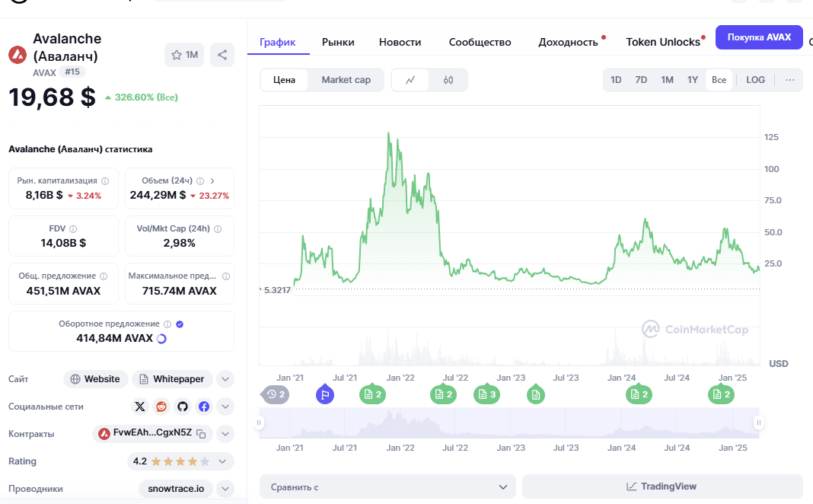Show info for Объем (24ч)
This screenshot has height=504, width=813.
(200, 181)
